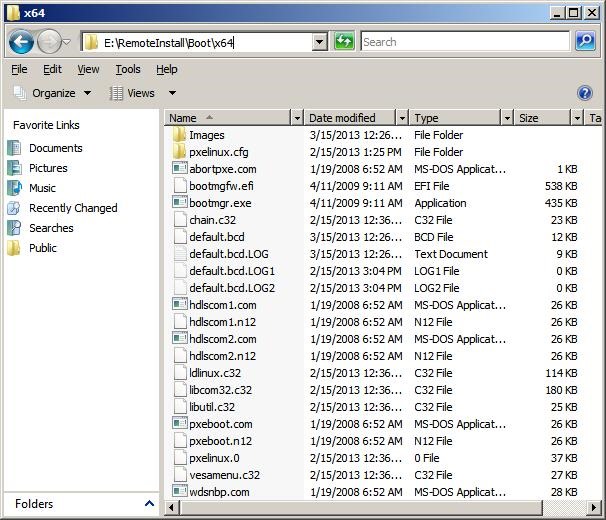Click the wdsnbp.com file icon
This screenshot has height=520, width=606.
pyautogui.click(x=180, y=491)
